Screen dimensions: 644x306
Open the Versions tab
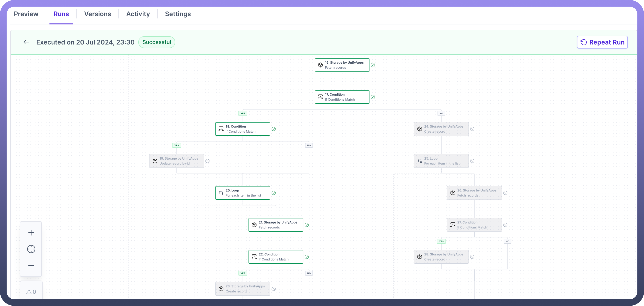click(x=97, y=14)
